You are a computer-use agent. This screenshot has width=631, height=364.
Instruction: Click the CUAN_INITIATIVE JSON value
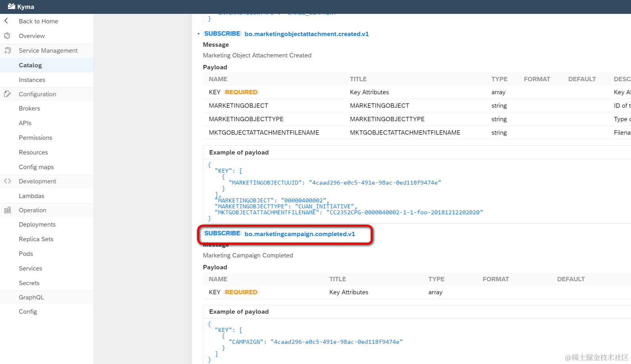tap(324, 206)
